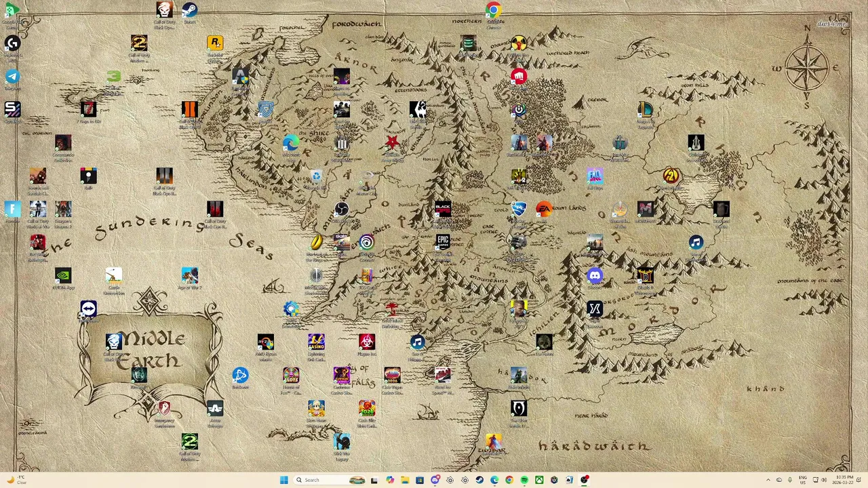Select the Lightning Link Casino icon
Image resolution: width=868 pixels, height=488 pixels.
coord(316,342)
